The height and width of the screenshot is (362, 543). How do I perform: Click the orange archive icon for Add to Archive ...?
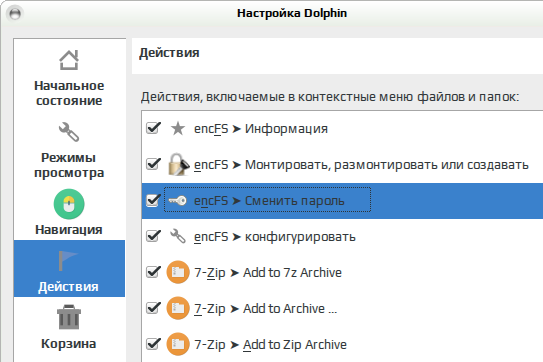(x=178, y=308)
